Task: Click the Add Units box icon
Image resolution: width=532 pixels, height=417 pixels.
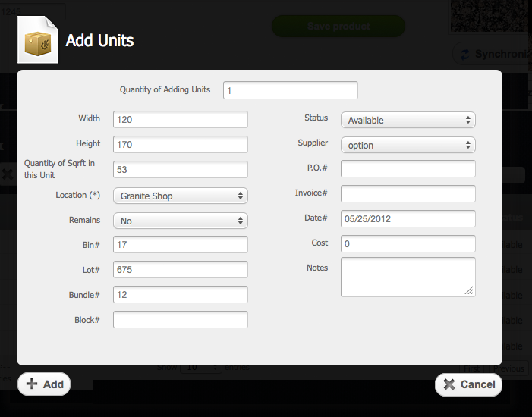Action: [38, 40]
